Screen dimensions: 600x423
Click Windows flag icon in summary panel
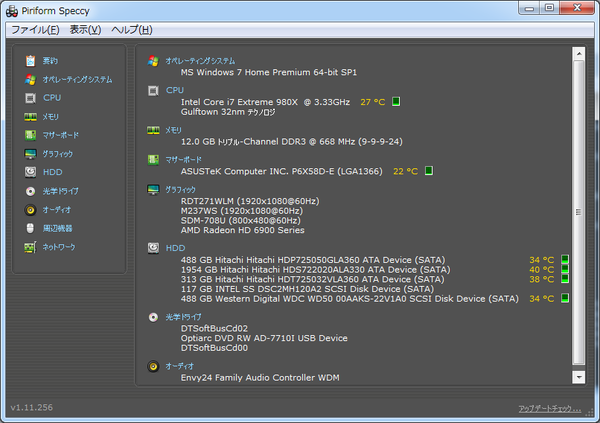153,61
